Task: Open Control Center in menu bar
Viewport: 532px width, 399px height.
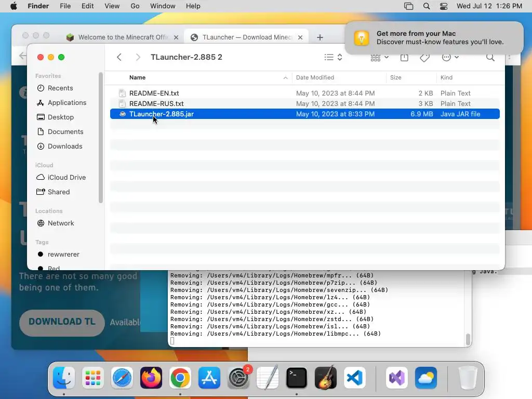Action: tap(444, 6)
